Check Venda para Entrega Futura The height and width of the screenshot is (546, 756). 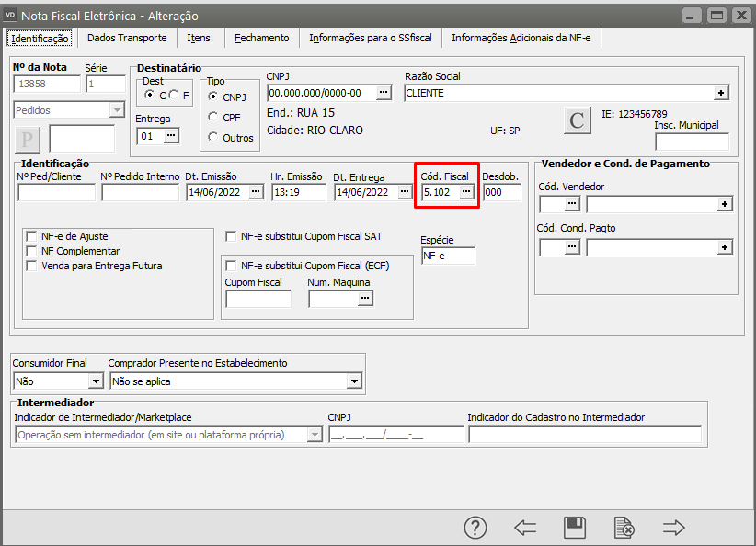click(x=33, y=266)
